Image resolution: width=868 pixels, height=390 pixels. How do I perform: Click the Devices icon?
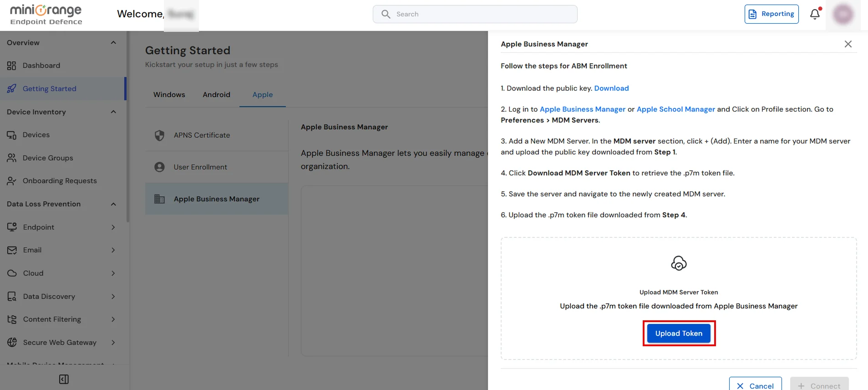pos(12,135)
